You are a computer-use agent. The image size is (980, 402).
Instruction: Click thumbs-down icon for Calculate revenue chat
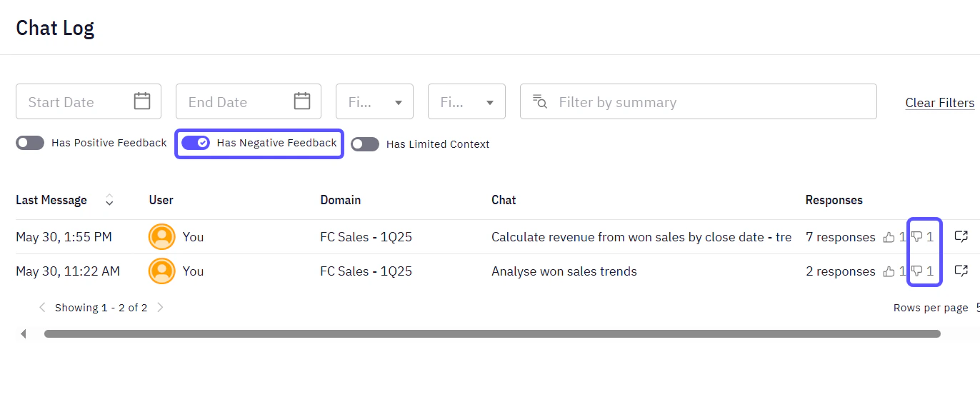916,237
